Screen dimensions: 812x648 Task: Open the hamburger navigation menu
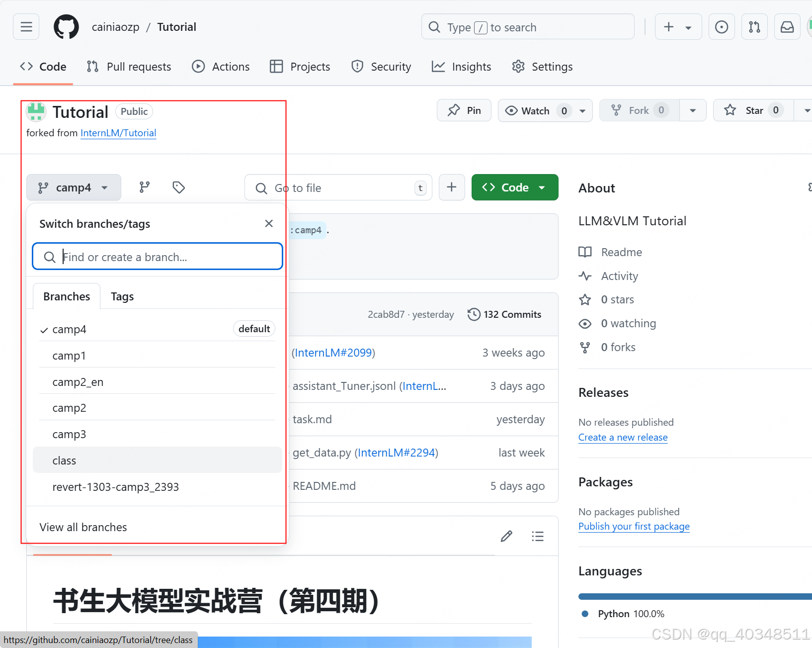point(26,27)
